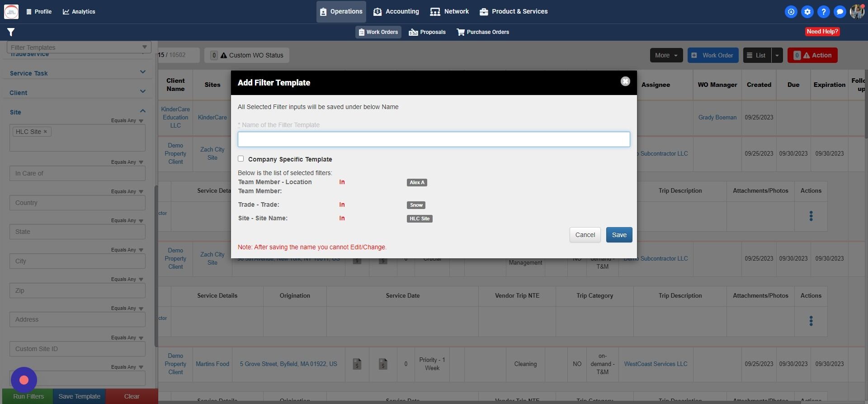This screenshot has height=404, width=868.
Task: Click the Zip input field
Action: coord(77,290)
